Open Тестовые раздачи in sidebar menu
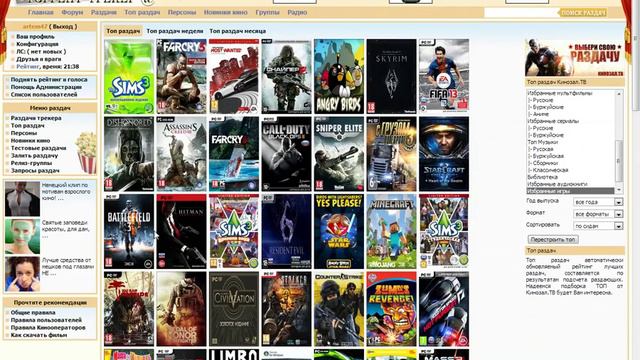640x360 pixels. 38,148
